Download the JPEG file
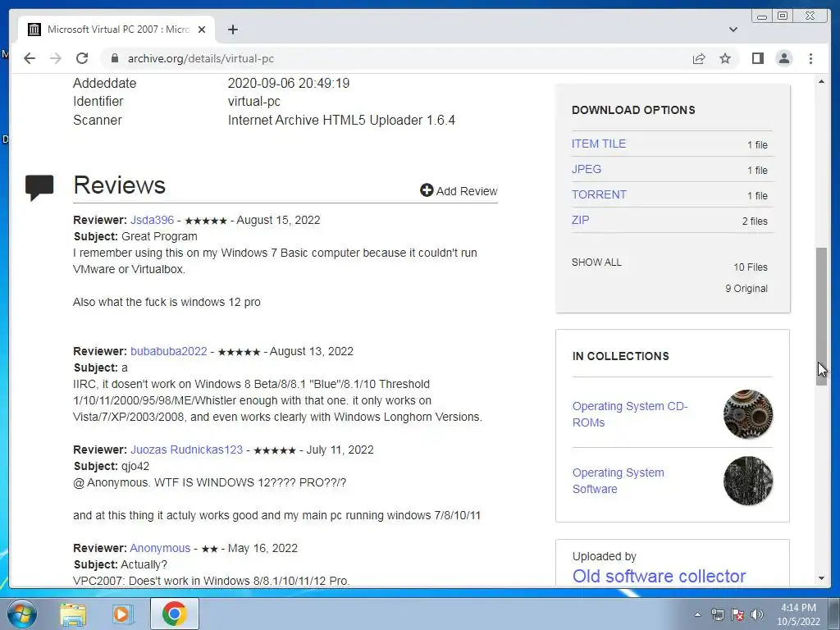The height and width of the screenshot is (630, 840). (x=587, y=169)
